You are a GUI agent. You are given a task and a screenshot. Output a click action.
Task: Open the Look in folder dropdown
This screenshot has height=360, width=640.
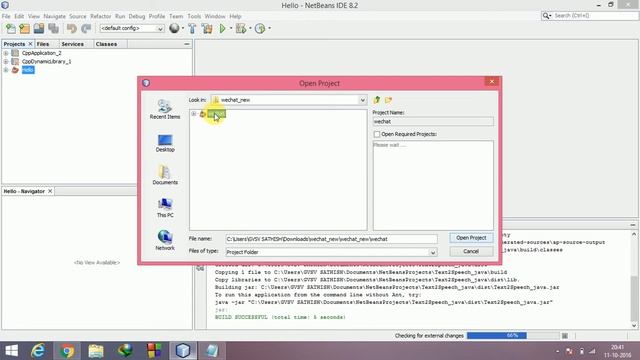click(362, 100)
